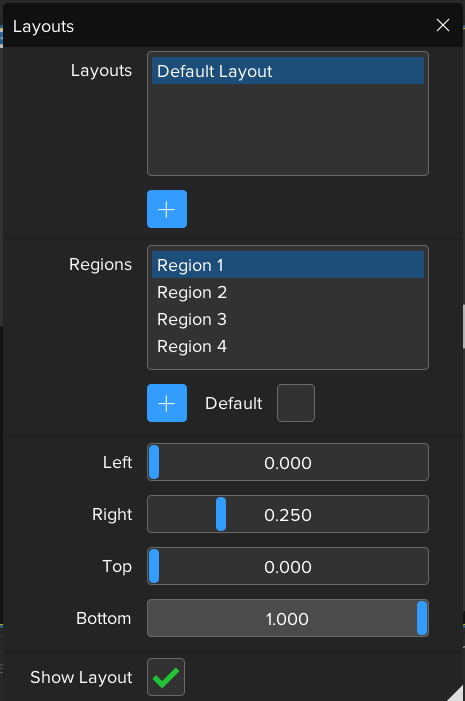
Task: Add a new layout with plus button
Action: [x=167, y=209]
